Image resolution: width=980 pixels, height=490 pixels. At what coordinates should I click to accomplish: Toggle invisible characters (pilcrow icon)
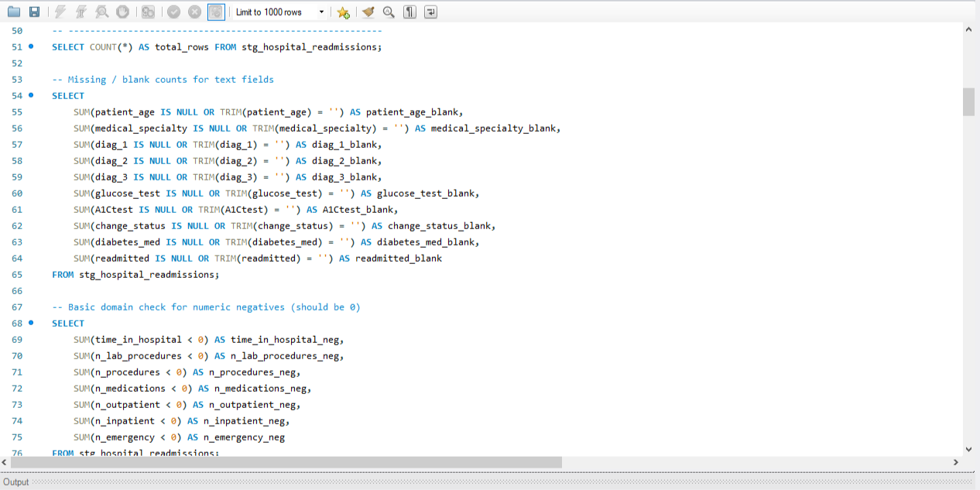click(x=409, y=12)
